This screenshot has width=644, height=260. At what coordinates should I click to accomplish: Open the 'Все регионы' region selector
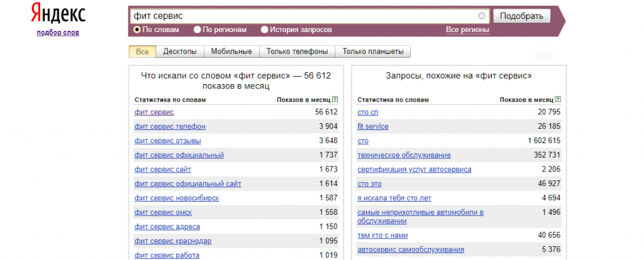point(467,30)
